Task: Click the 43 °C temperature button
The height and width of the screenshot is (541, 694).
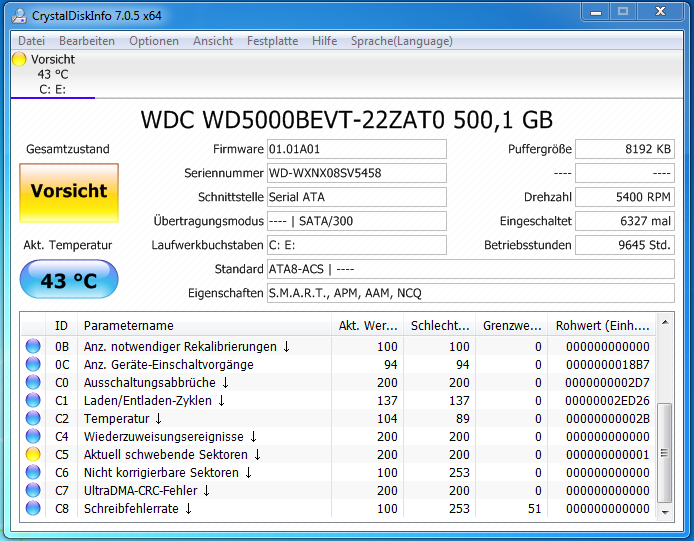Action: [x=69, y=279]
